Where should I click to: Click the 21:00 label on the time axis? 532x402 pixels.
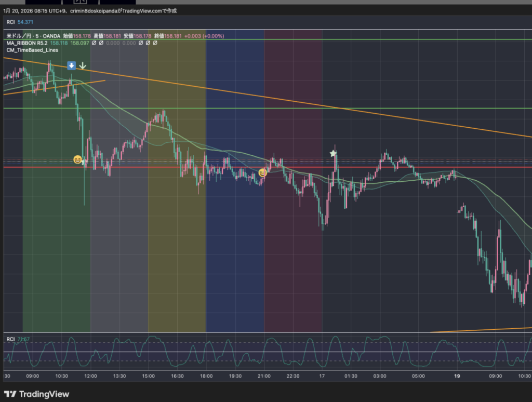[264, 376]
